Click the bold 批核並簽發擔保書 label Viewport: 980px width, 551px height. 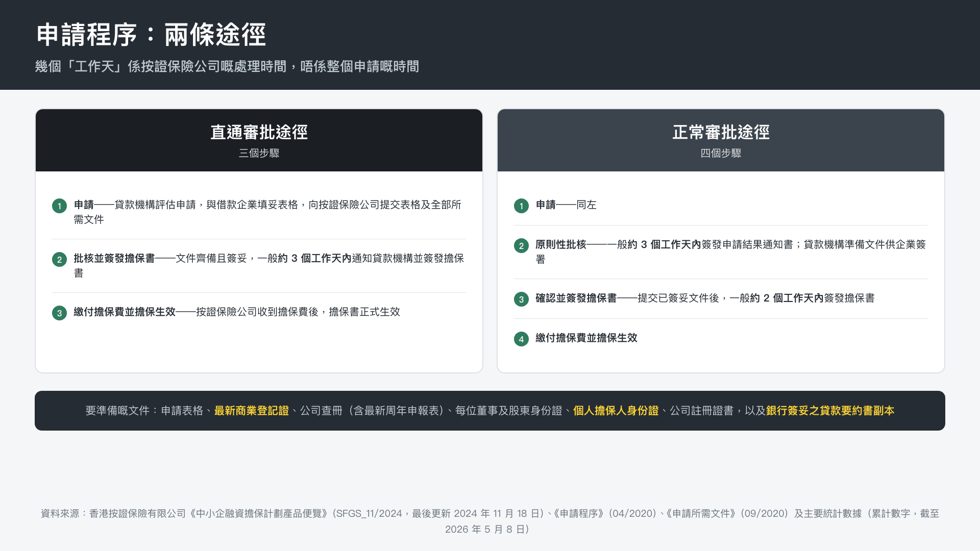click(114, 258)
